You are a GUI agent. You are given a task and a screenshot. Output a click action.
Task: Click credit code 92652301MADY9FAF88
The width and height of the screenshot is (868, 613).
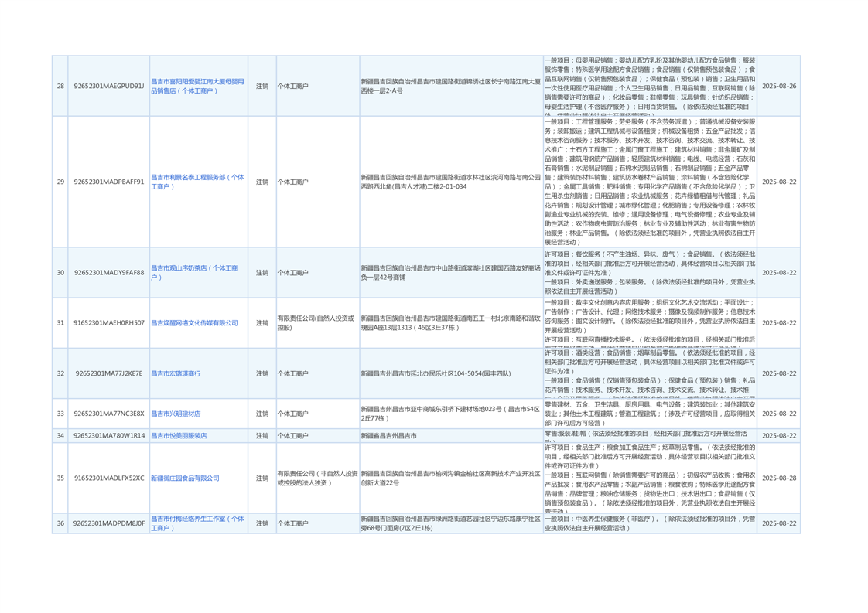point(109,272)
